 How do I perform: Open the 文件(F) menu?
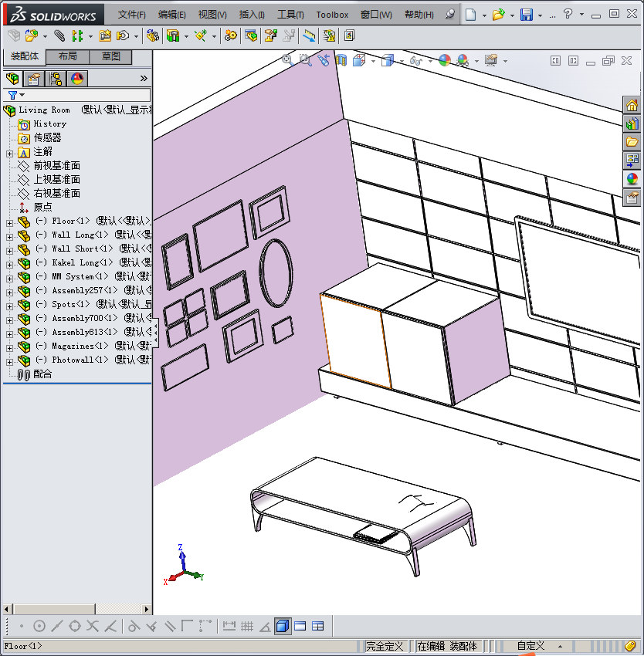131,15
